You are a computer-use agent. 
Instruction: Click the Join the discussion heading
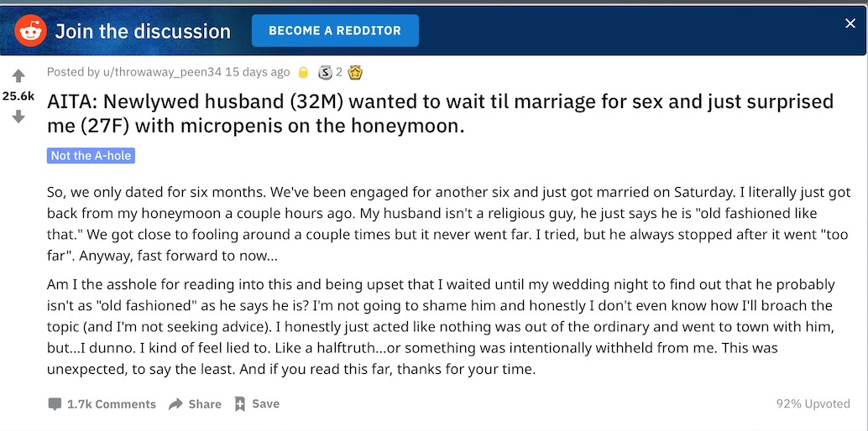click(x=143, y=31)
